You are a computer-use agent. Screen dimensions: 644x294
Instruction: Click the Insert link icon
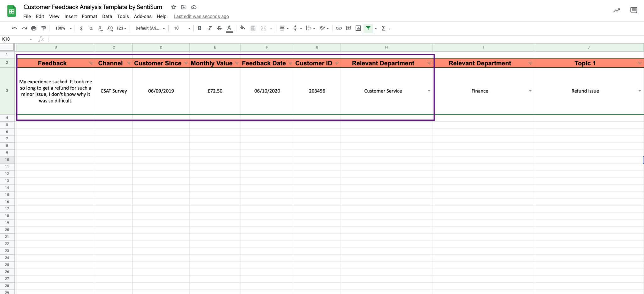point(339,28)
